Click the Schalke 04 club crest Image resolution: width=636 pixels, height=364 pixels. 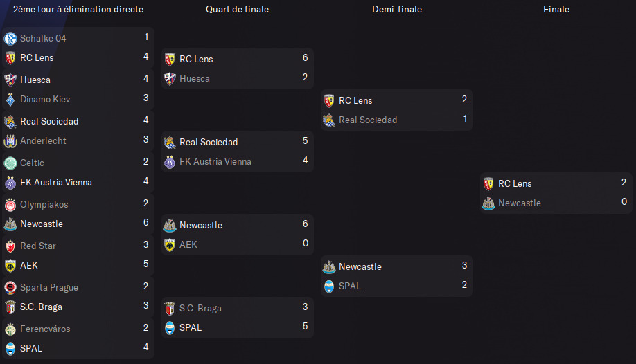10,39
